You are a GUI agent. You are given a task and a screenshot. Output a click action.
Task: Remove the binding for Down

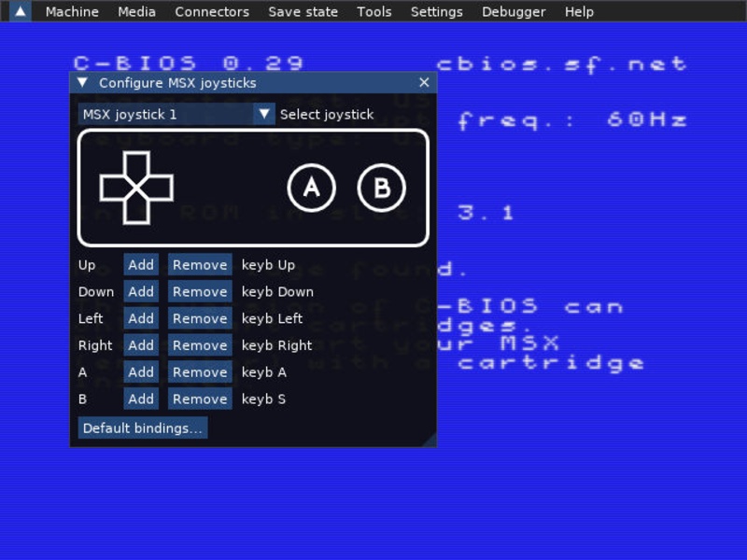[x=200, y=291]
